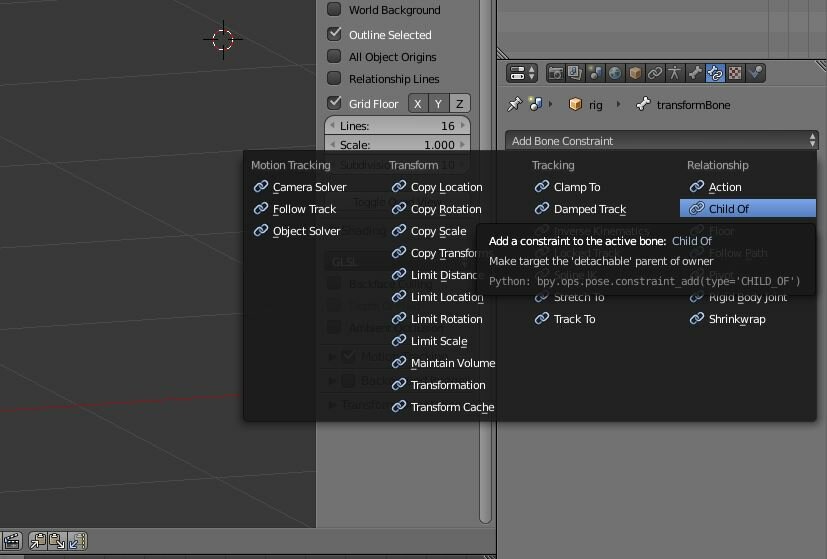The image size is (827, 559).
Task: Enable the World Background checkbox
Action: [x=334, y=9]
